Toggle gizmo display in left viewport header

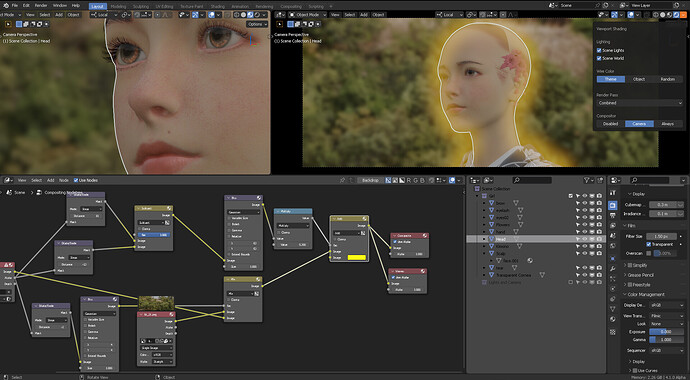(195, 15)
